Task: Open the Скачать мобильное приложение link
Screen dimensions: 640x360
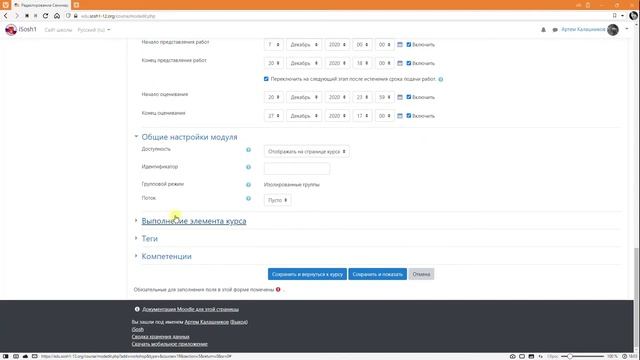Action: [169, 344]
